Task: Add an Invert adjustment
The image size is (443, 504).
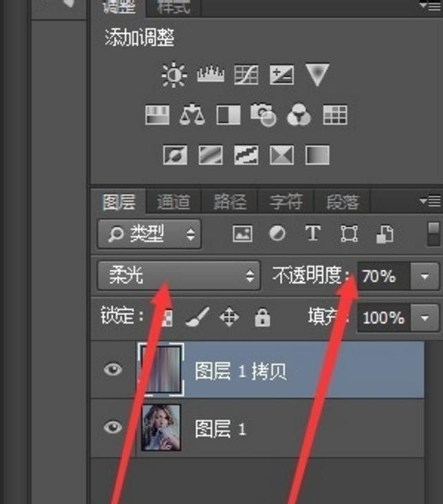Action: point(175,155)
